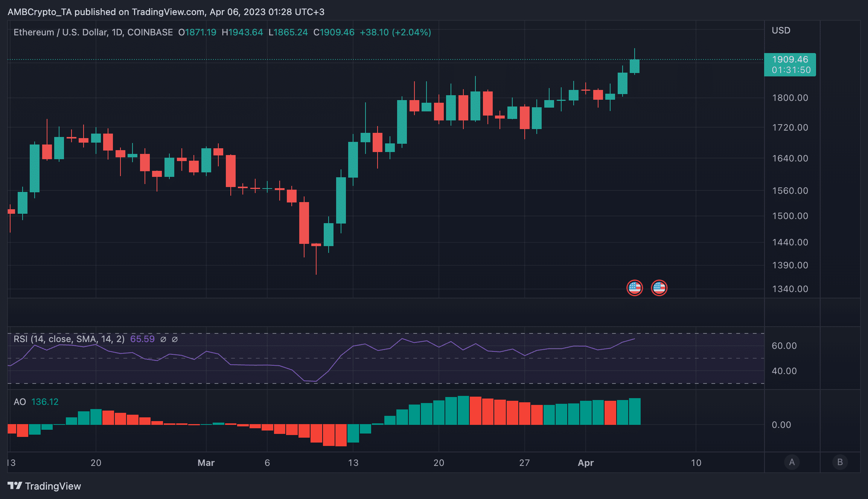Click the first US flag economic event icon
The image size is (868, 499).
(x=635, y=288)
